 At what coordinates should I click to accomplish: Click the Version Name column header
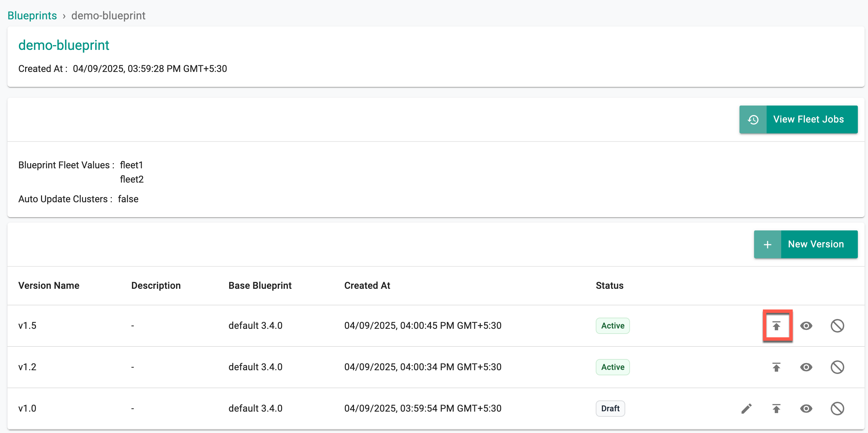tap(49, 285)
